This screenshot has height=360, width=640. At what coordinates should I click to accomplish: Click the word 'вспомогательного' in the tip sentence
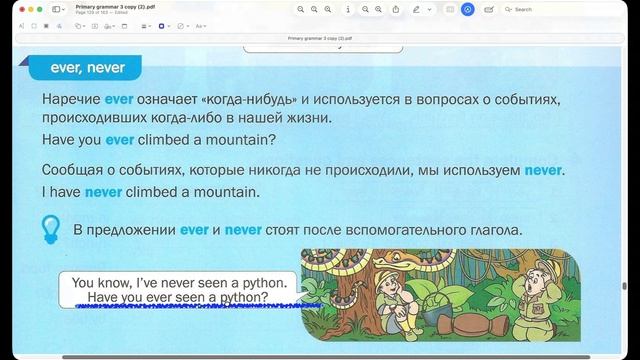[x=406, y=230]
